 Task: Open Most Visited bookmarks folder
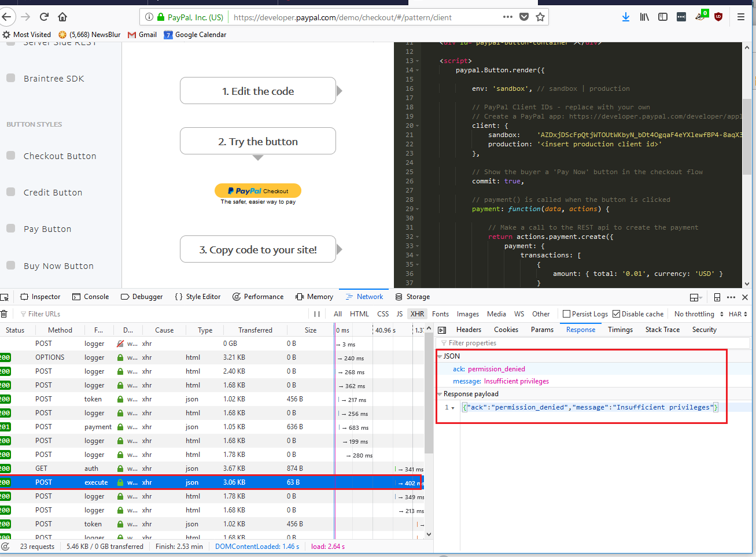pyautogui.click(x=27, y=35)
